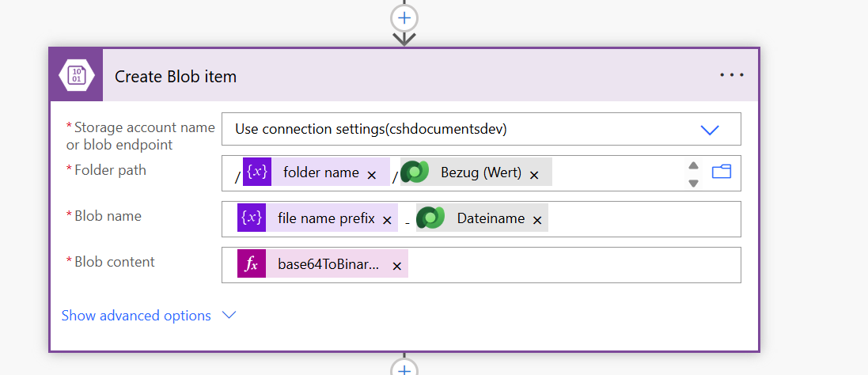This screenshot has height=375, width=868.
Task: Add a step using the bottom plus button
Action: coord(404,369)
